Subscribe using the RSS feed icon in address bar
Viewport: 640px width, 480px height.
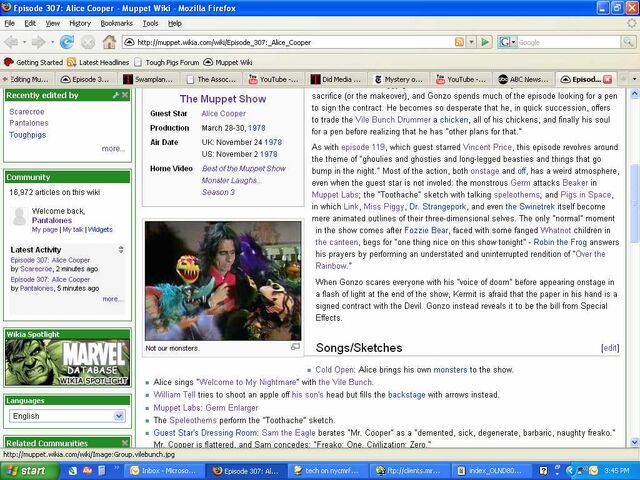(x=459, y=42)
